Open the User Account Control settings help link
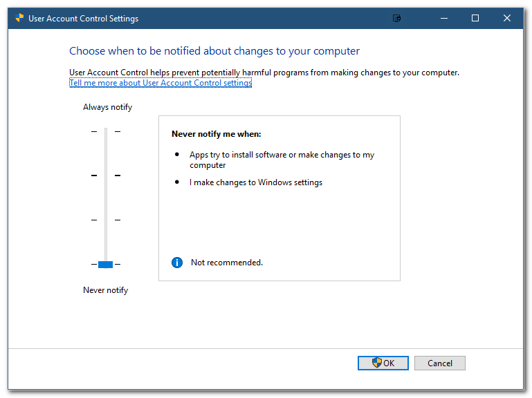 click(x=160, y=83)
